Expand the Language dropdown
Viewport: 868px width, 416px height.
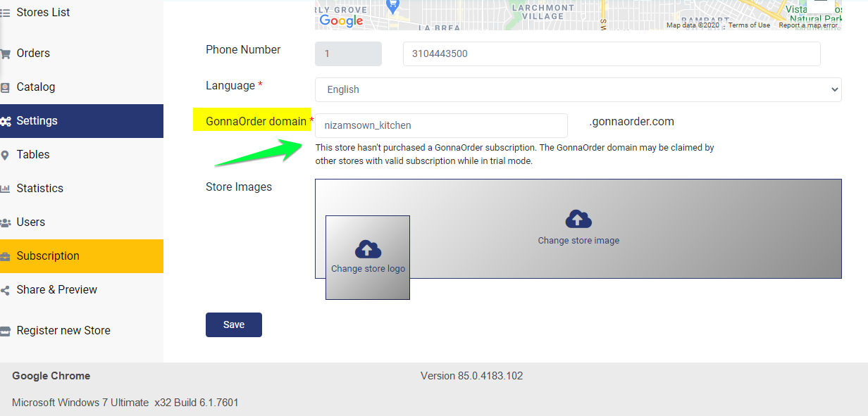click(578, 89)
